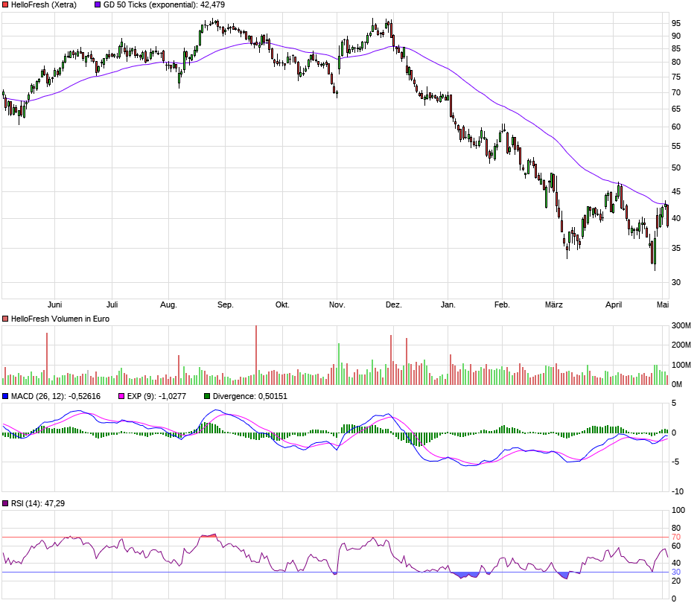The image size is (700, 606).
Task: Click the blue 30 RSI oversold label
Action: tap(676, 572)
